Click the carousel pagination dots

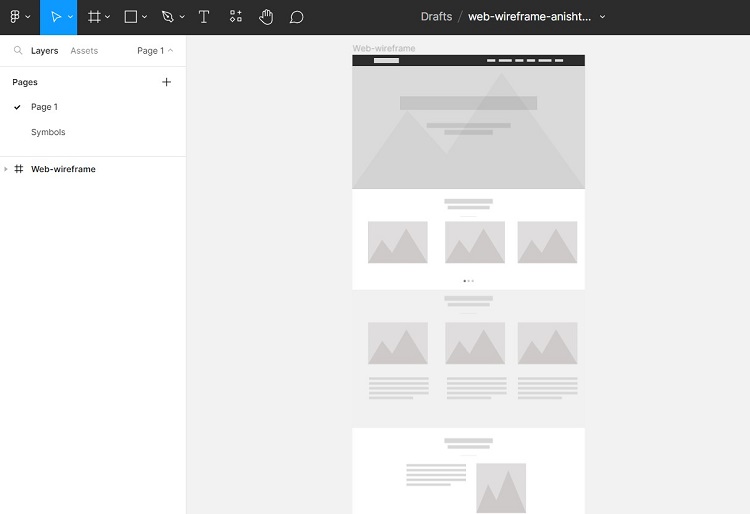pos(469,281)
